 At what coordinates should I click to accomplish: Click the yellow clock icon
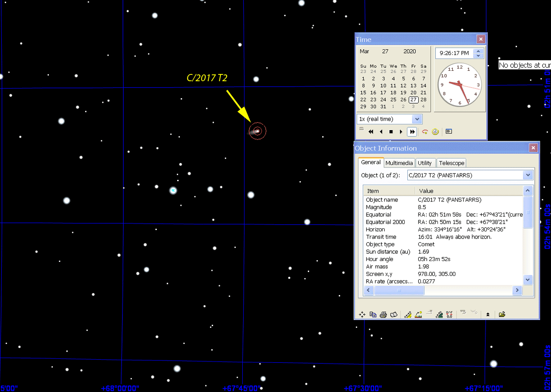(x=435, y=132)
